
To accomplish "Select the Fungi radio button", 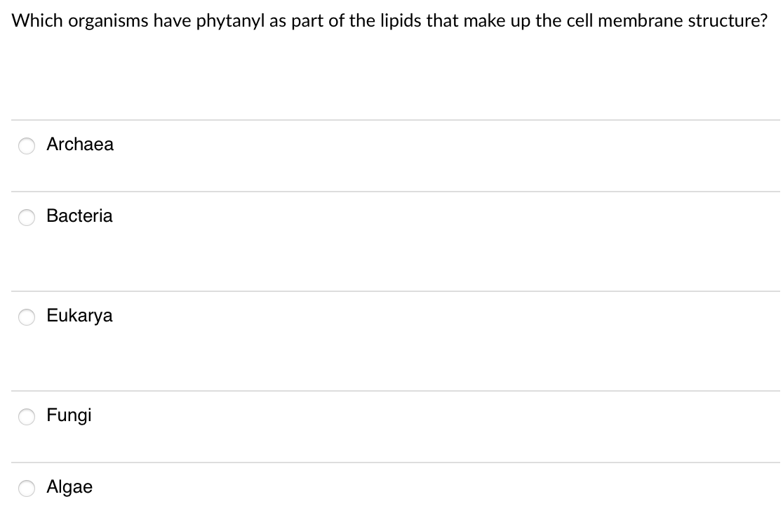I will coord(27,417).
